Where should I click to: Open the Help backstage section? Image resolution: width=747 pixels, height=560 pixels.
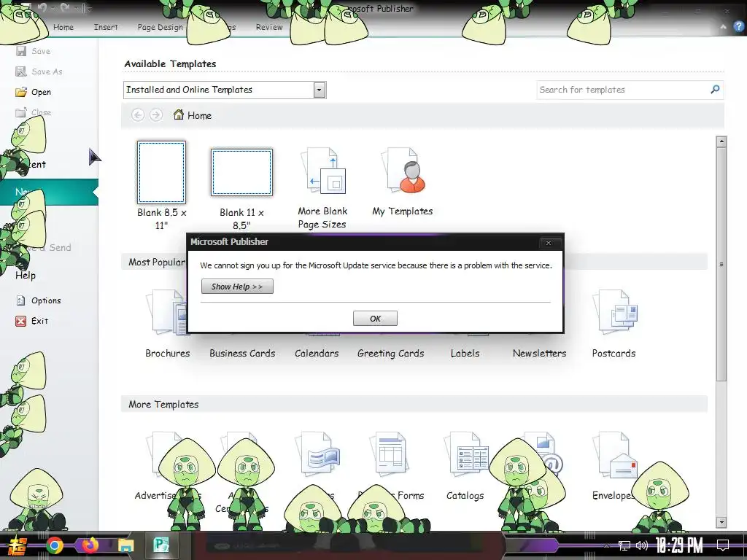26,275
